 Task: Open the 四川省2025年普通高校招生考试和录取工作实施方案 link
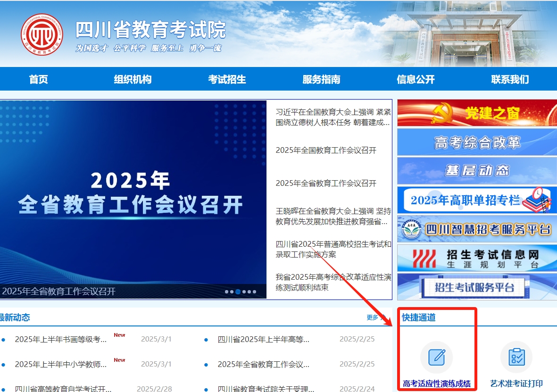point(333,249)
